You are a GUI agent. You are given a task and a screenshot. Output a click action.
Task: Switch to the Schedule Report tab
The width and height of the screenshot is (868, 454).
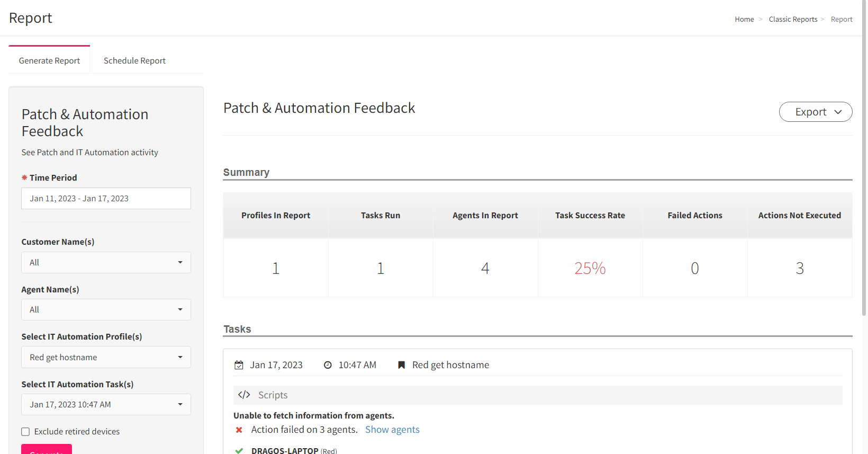click(134, 61)
